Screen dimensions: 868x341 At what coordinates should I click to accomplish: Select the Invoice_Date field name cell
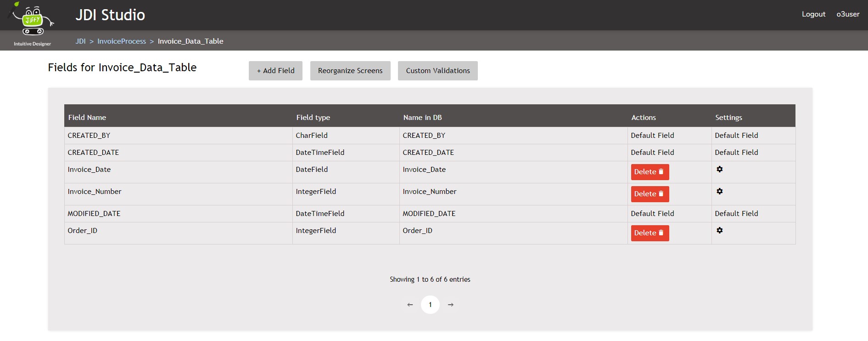click(179, 172)
